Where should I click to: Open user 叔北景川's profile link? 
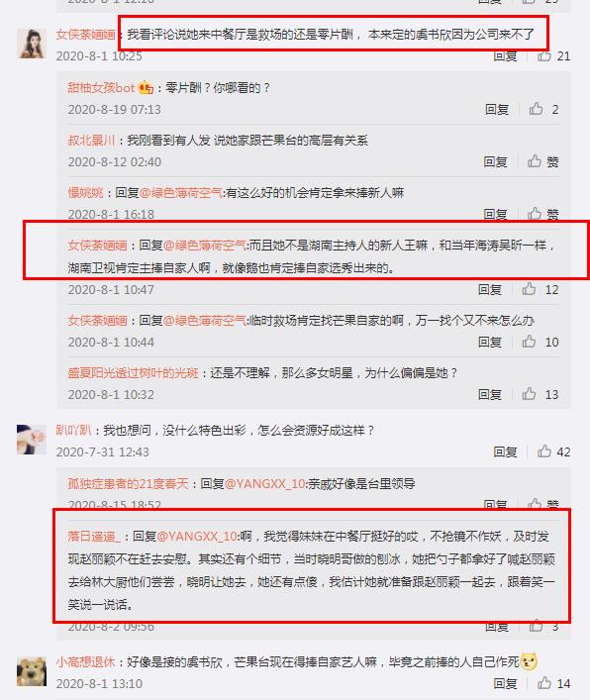91,141
